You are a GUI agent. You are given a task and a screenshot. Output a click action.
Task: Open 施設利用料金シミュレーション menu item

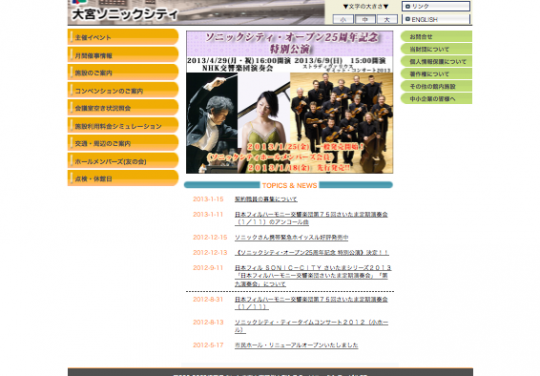pyautogui.click(x=123, y=125)
